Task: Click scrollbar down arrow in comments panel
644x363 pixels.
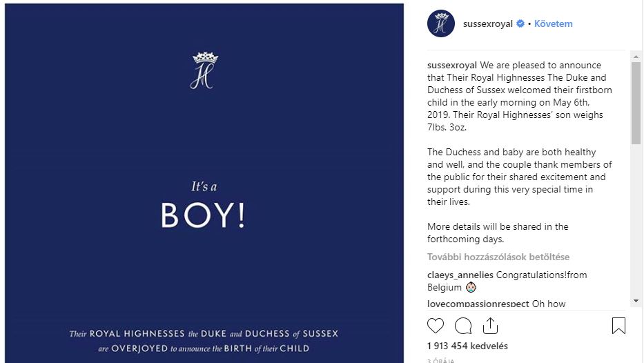Action: pyautogui.click(x=636, y=301)
